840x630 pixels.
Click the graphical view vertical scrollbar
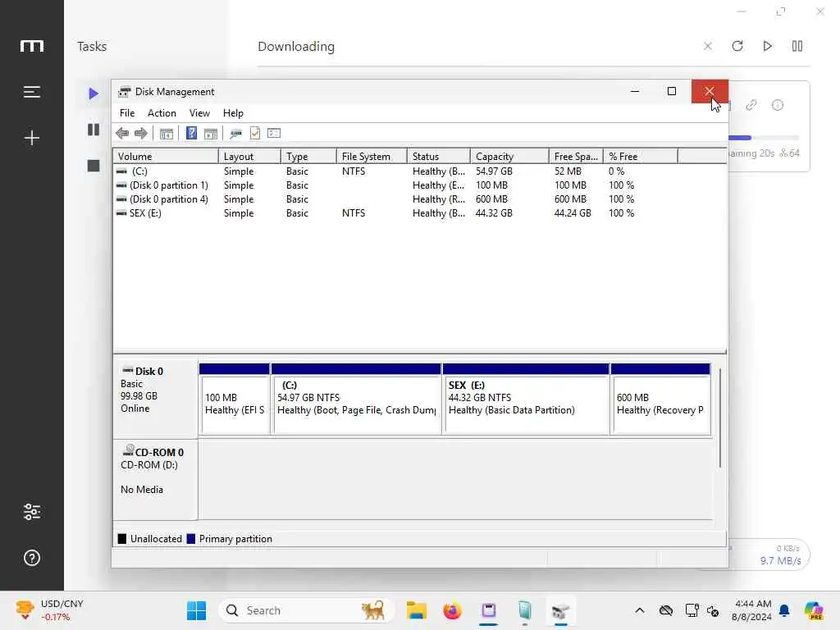tap(720, 418)
